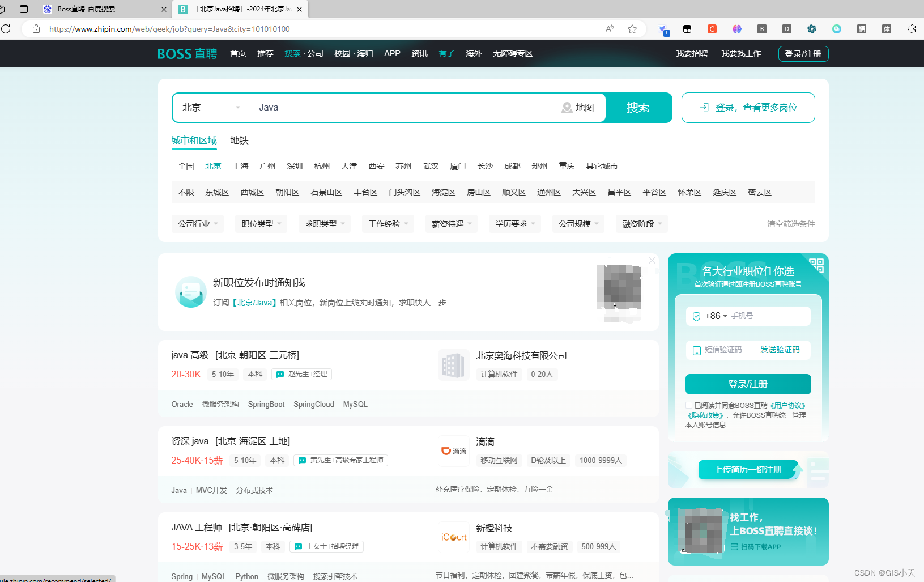Click the 上传简历一键注册 button

click(x=748, y=469)
